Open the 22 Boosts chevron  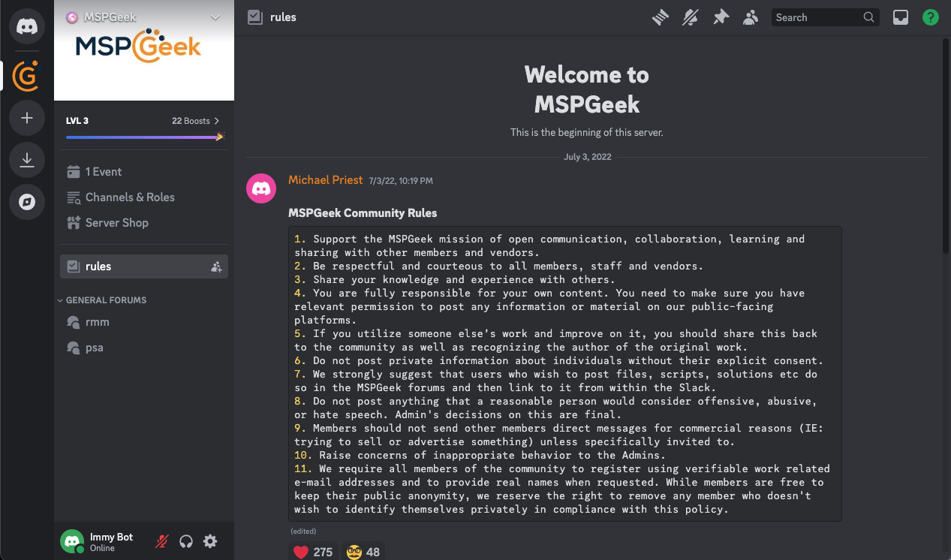(217, 121)
